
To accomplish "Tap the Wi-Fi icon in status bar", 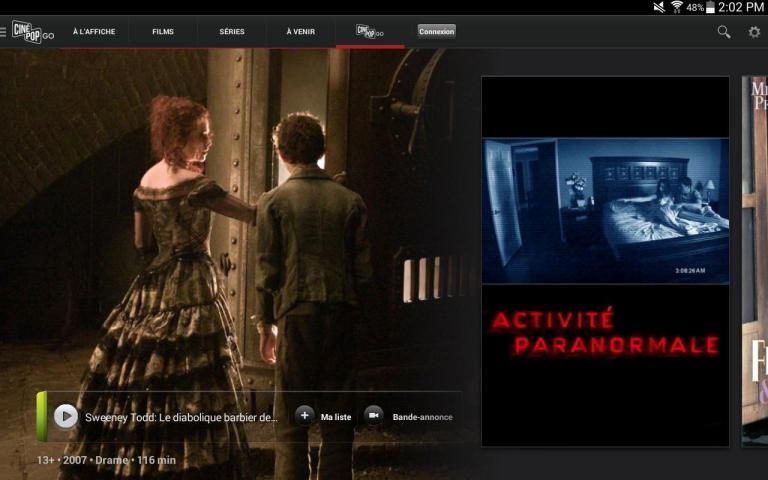I will pos(677,7).
